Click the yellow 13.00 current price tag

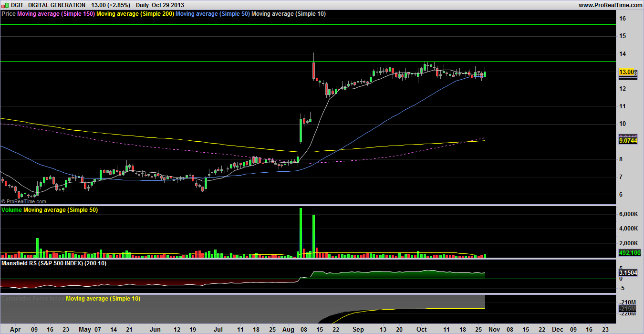click(626, 72)
